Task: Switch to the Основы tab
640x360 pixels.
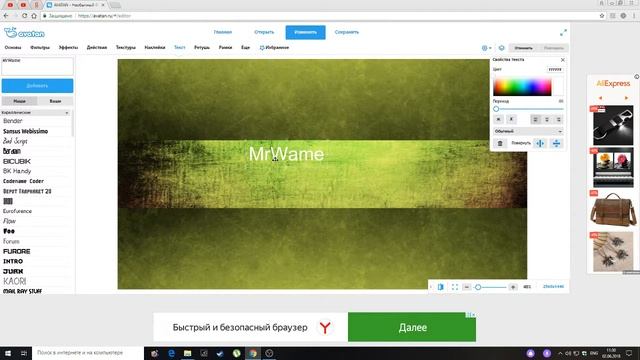Action: point(13,48)
